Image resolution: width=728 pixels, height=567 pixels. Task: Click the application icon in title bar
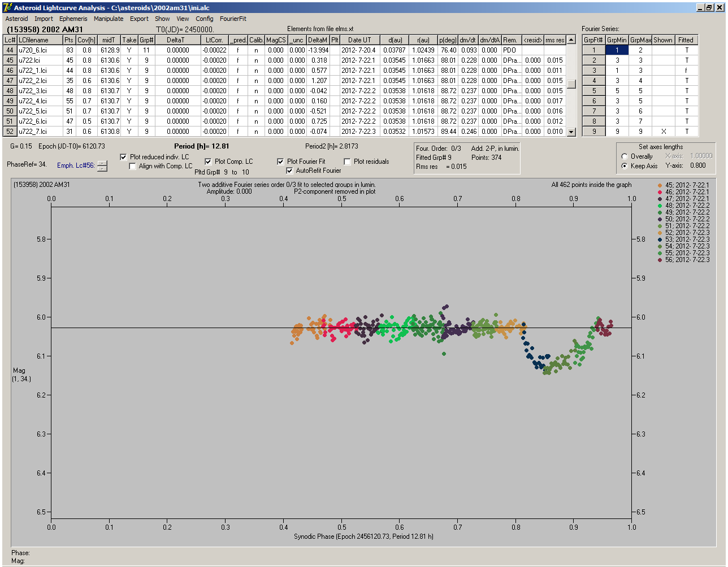click(x=7, y=7)
